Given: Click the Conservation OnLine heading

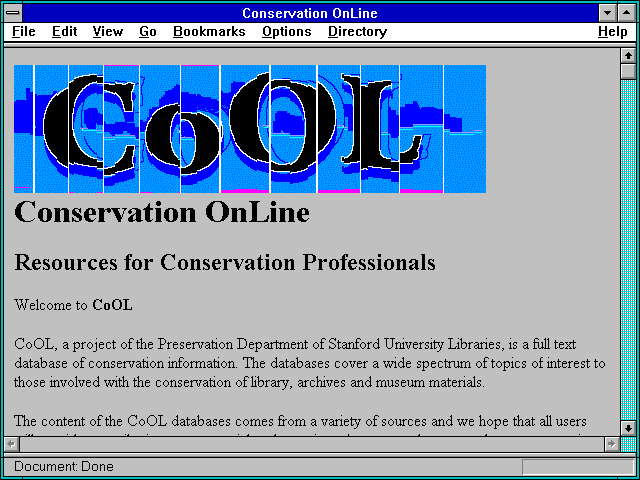Looking at the screenshot, I should pyautogui.click(x=162, y=212).
